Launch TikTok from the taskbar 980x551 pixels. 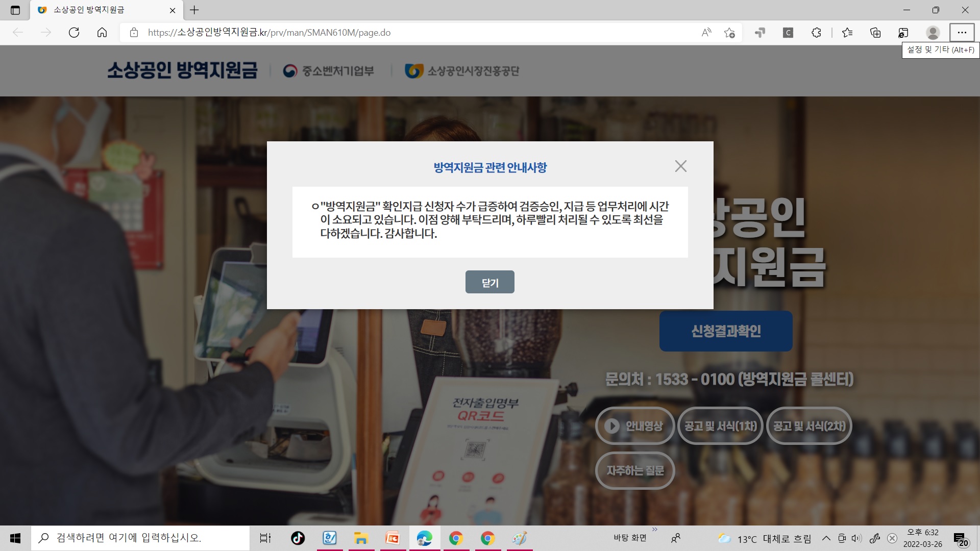tap(298, 538)
